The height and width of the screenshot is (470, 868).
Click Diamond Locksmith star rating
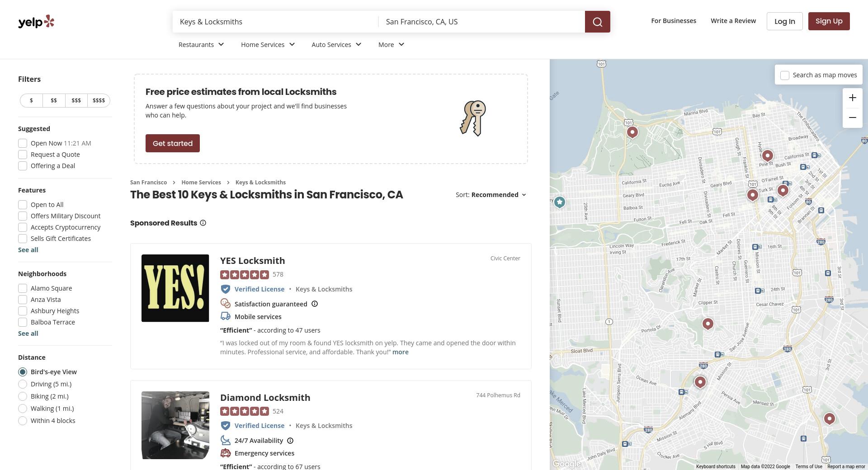point(245,411)
